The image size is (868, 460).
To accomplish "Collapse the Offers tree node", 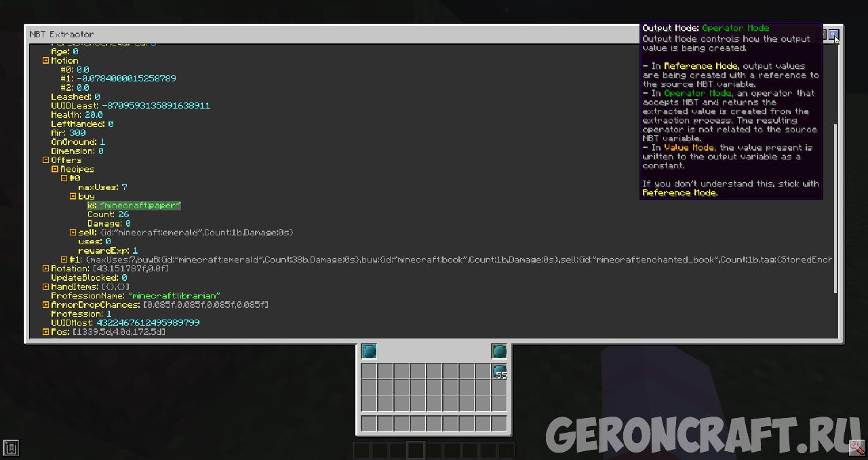I will pyautogui.click(x=46, y=160).
